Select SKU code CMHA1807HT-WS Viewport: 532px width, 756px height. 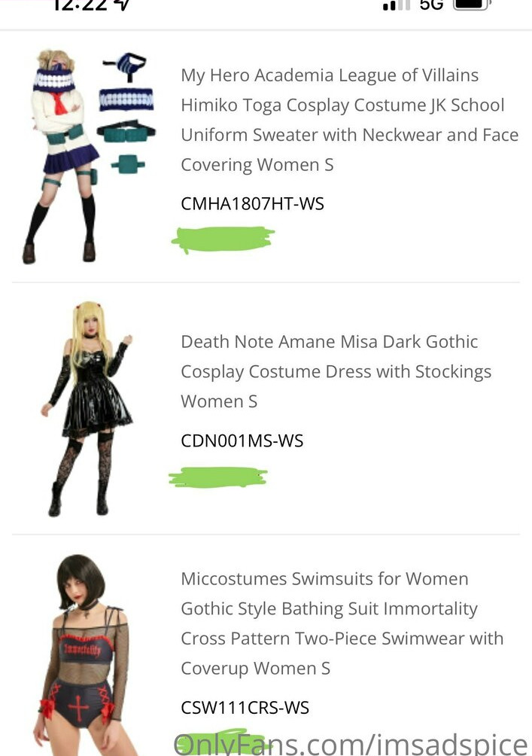(252, 203)
